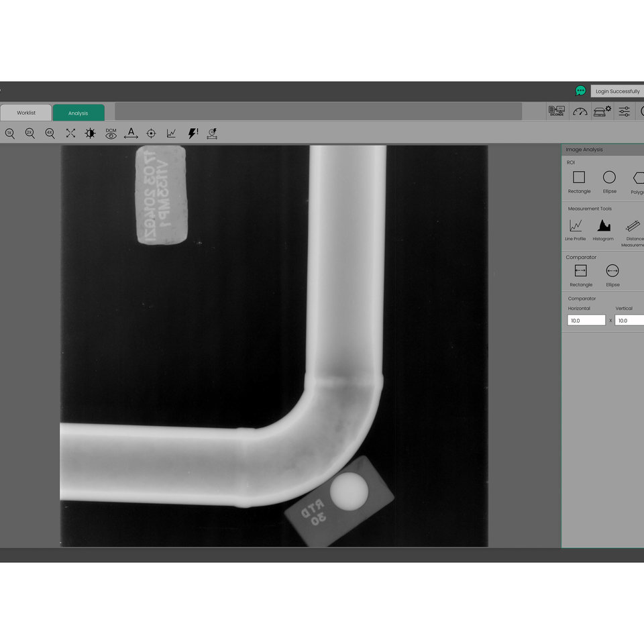This screenshot has height=644, width=644.
Task: Toggle the brightness/contrast adjustment tool
Action: coord(90,133)
